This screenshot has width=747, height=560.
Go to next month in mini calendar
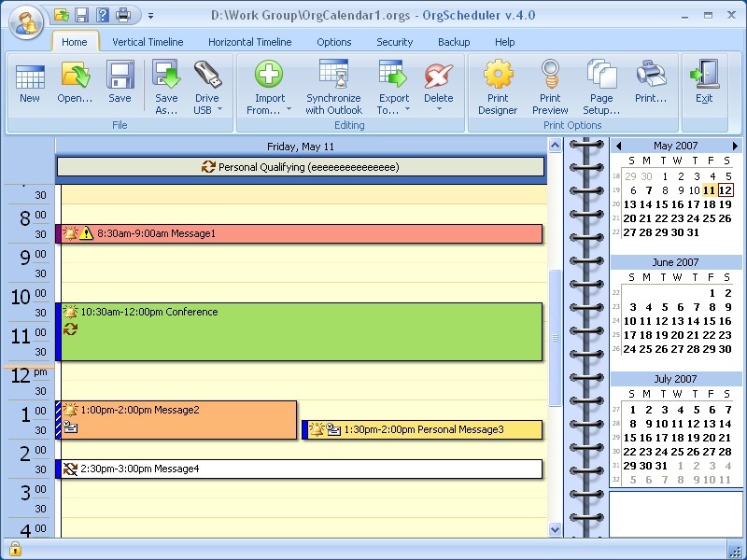735,147
